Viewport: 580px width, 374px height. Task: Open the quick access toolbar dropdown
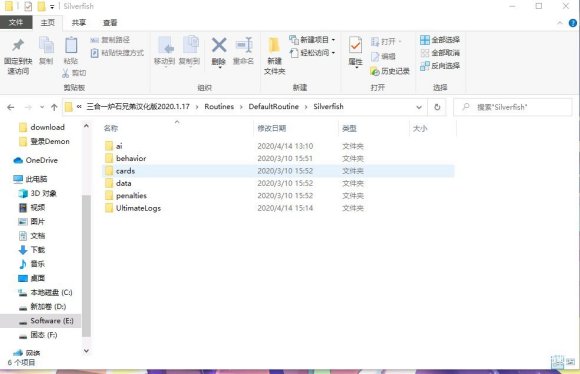pos(52,6)
